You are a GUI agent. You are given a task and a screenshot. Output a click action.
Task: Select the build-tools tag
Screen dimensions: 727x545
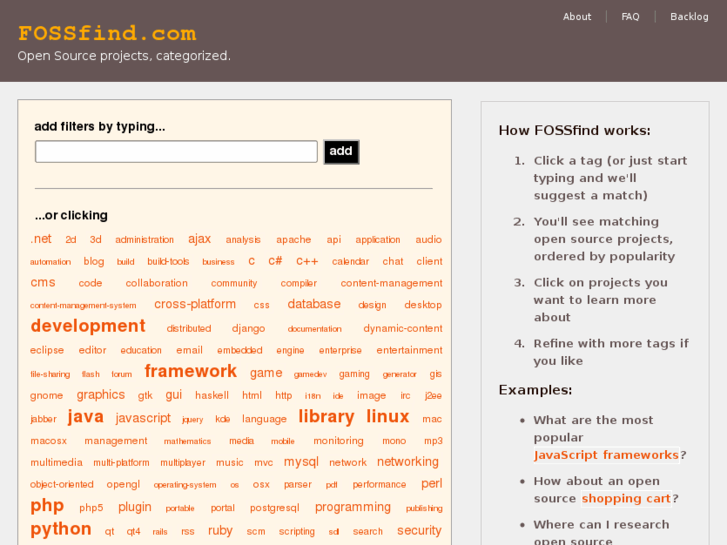tap(168, 262)
